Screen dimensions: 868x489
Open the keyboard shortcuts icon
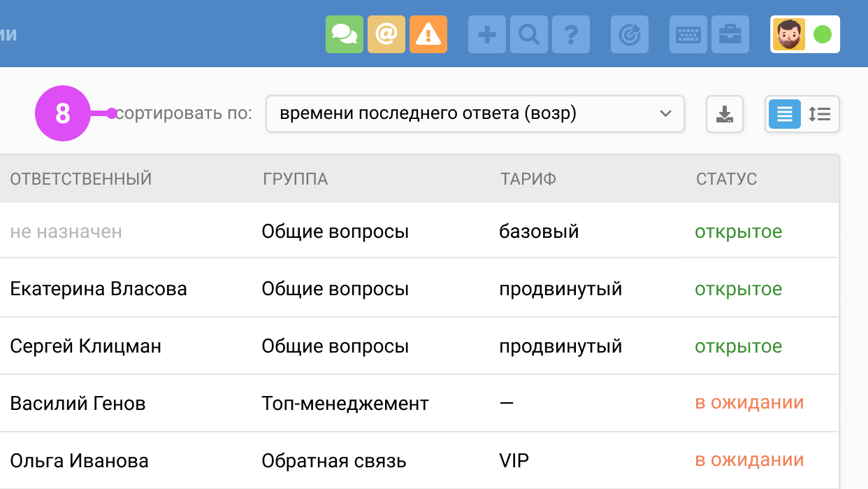pos(688,34)
